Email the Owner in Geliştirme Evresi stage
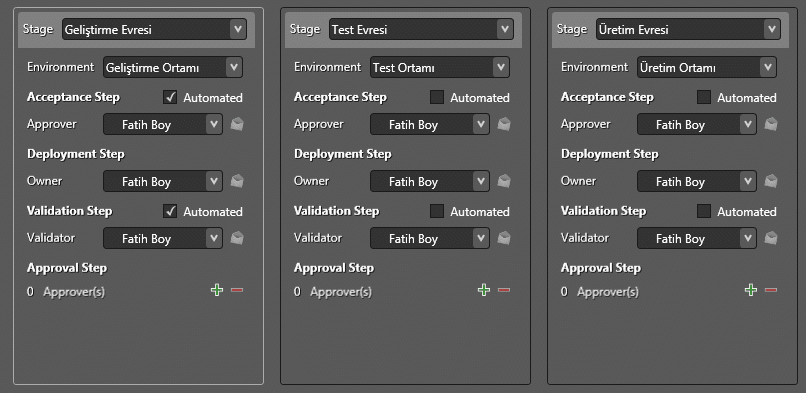Image resolution: width=806 pixels, height=393 pixels. pos(237,181)
